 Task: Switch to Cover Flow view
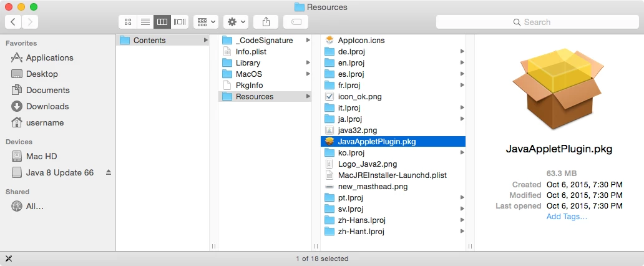pos(180,22)
